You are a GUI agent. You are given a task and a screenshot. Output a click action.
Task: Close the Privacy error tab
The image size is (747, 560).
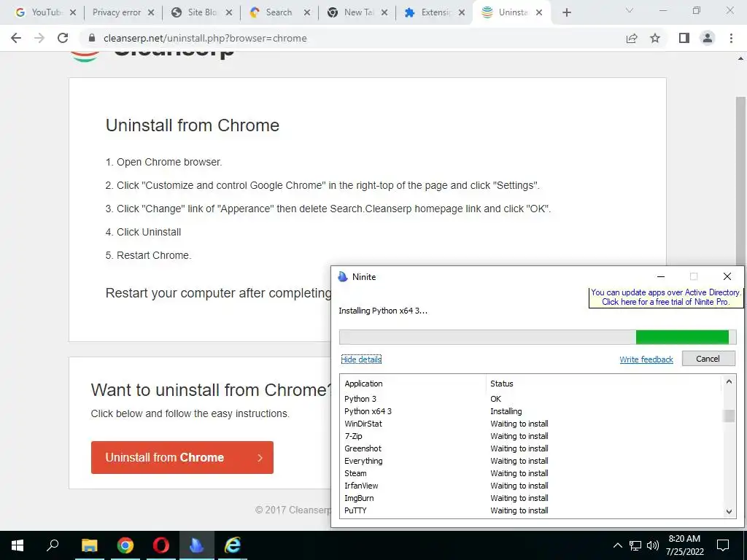[150, 12]
